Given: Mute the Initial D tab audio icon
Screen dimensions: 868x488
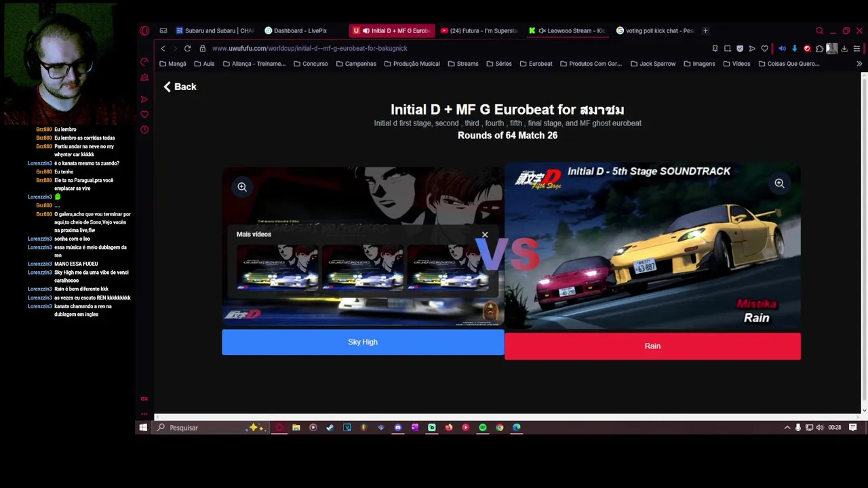Looking at the screenshot, I should (366, 30).
